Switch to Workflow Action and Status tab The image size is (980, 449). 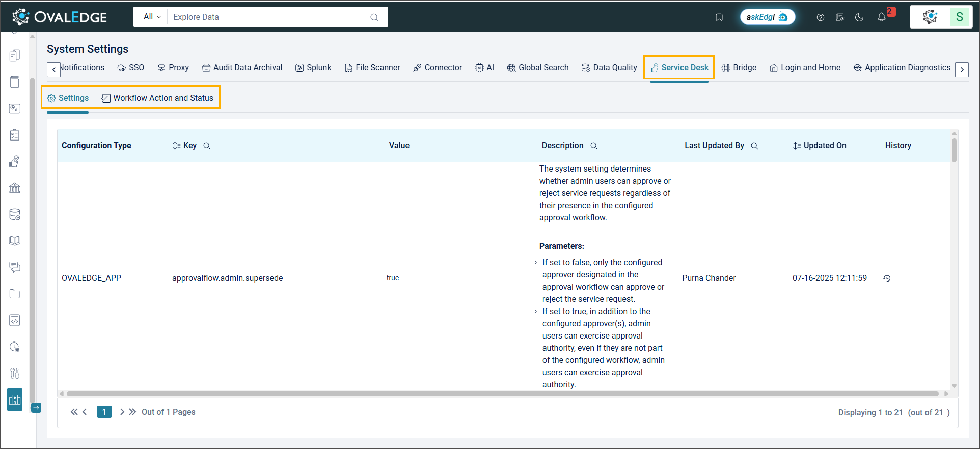tap(157, 98)
